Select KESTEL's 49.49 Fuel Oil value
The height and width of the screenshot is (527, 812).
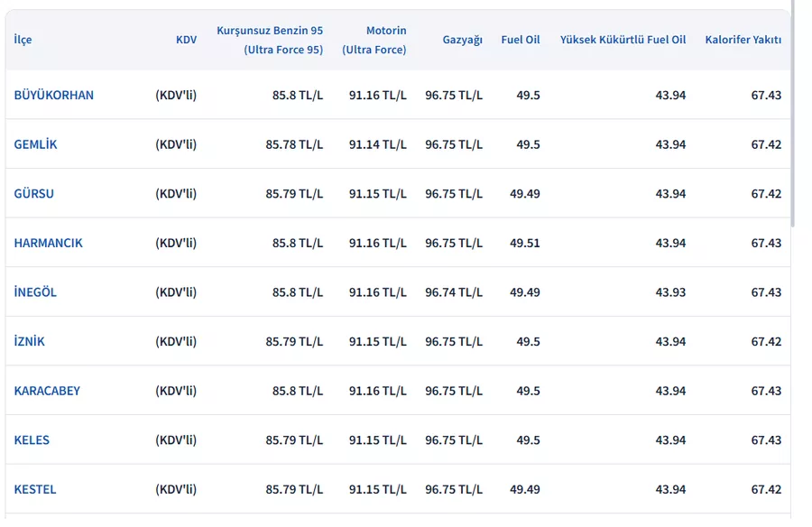click(524, 489)
